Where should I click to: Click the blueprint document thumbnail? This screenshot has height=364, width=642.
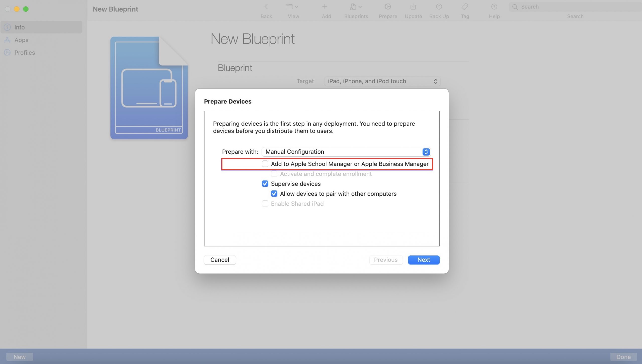149,88
